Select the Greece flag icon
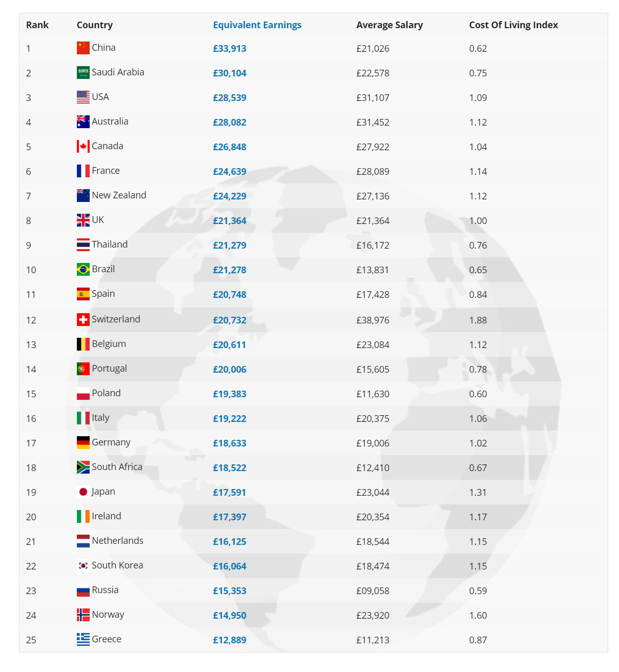 83,640
